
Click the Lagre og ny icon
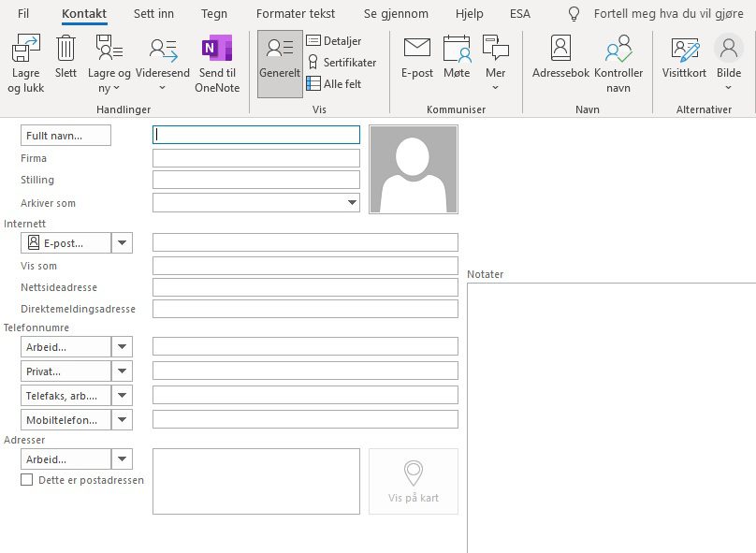pyautogui.click(x=109, y=48)
